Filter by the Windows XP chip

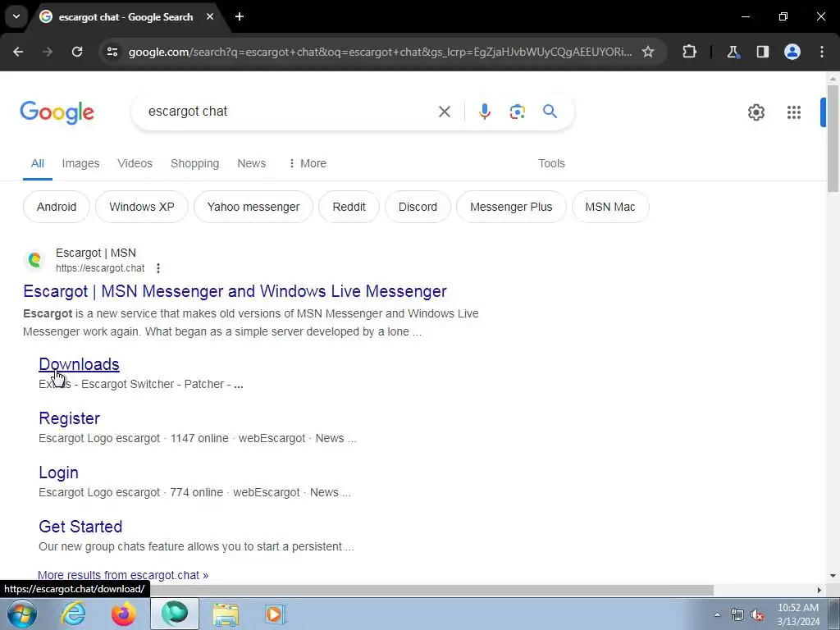(x=142, y=207)
